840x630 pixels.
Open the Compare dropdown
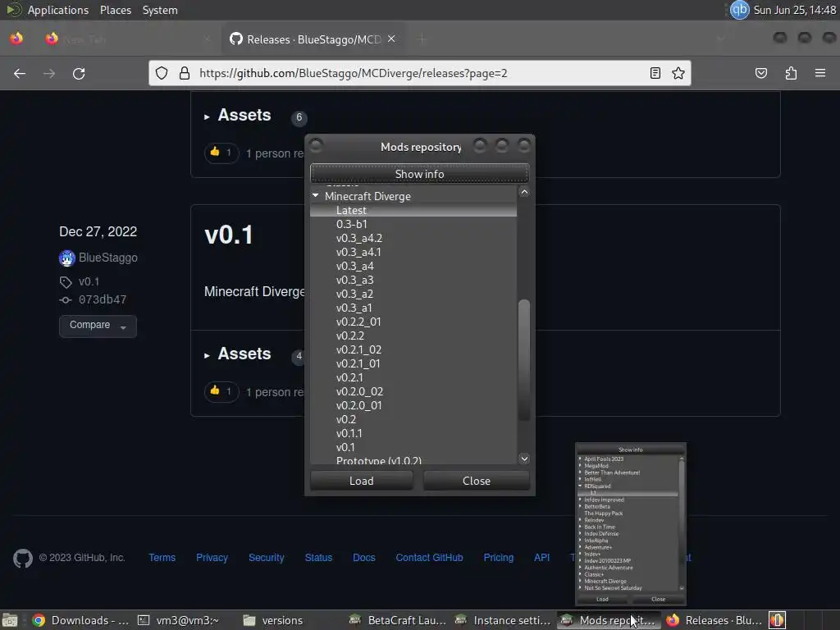(98, 326)
